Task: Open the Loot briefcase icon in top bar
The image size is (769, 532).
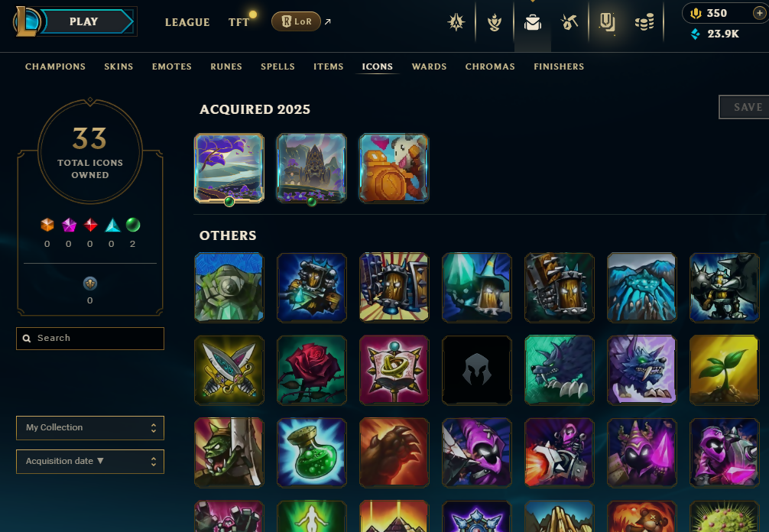Action: click(x=533, y=22)
